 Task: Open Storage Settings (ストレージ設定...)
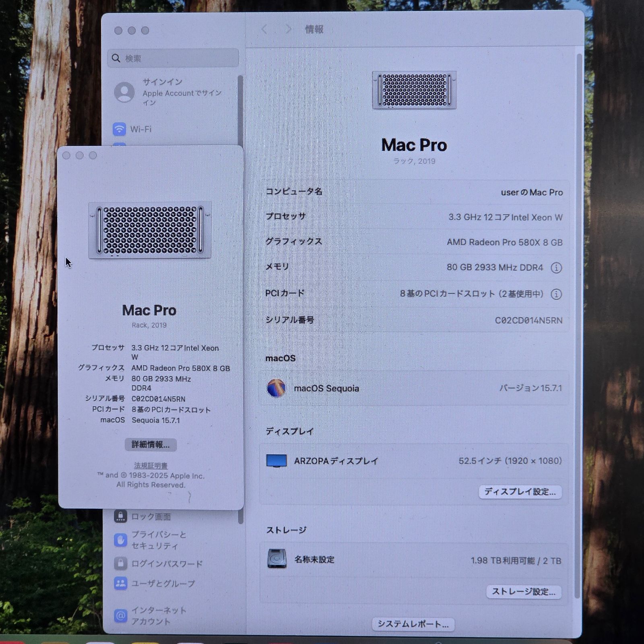523,592
